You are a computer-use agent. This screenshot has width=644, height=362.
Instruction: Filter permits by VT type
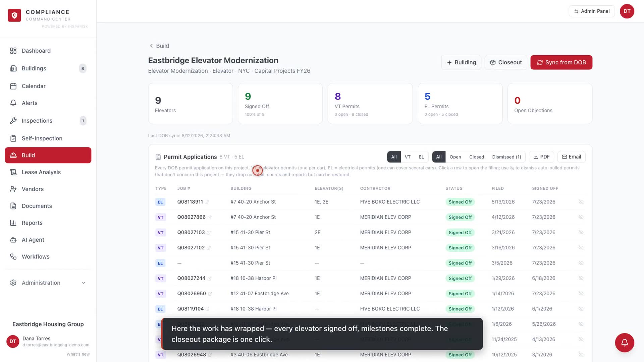pos(408,157)
